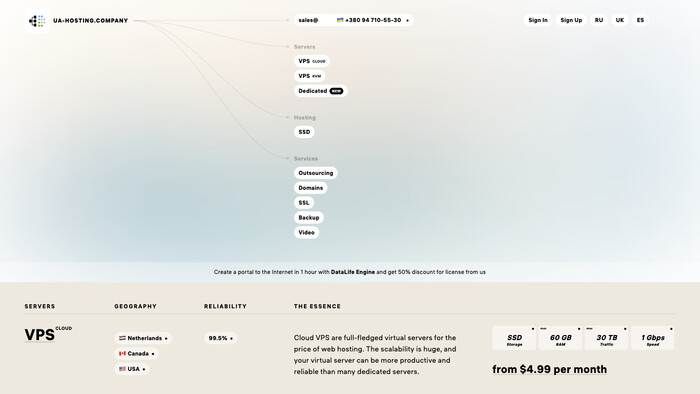Select the USA location chip

click(x=132, y=369)
